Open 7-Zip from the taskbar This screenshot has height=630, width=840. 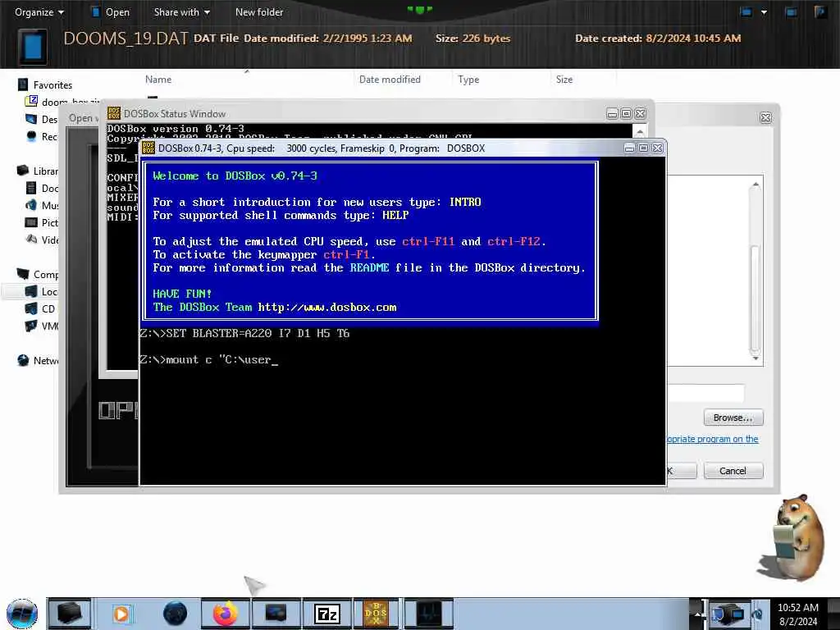[326, 614]
